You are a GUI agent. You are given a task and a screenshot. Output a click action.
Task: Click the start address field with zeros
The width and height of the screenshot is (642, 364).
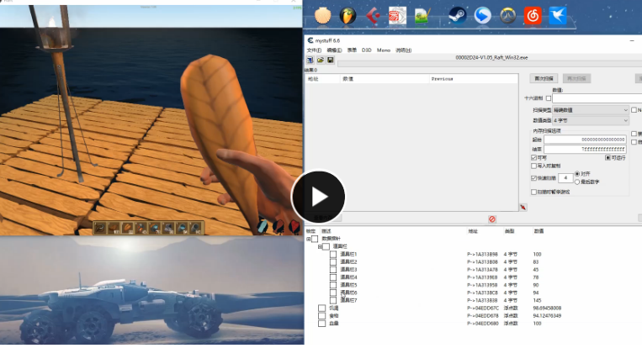(x=585, y=140)
